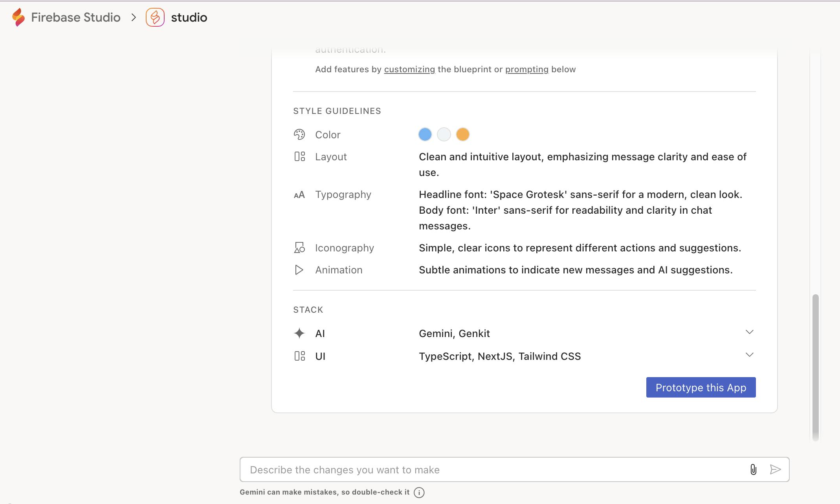Click the AI label in Stack
This screenshot has height=504, width=840.
coord(320,334)
